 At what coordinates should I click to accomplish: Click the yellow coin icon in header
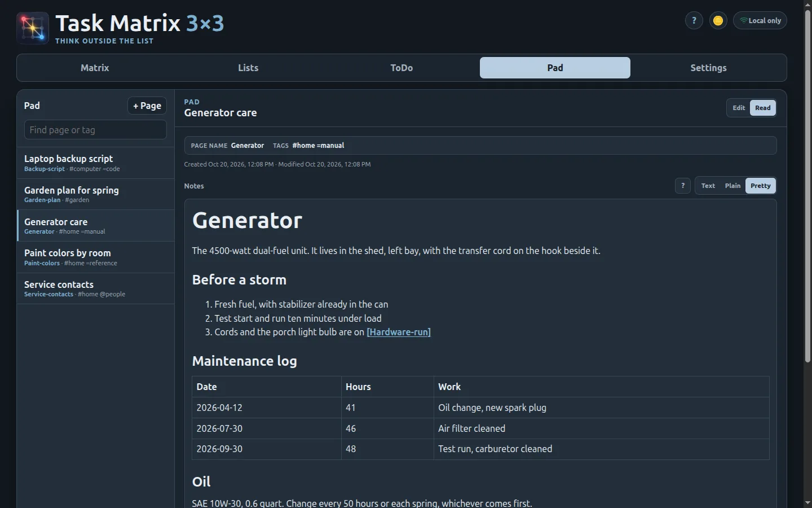[x=718, y=20]
